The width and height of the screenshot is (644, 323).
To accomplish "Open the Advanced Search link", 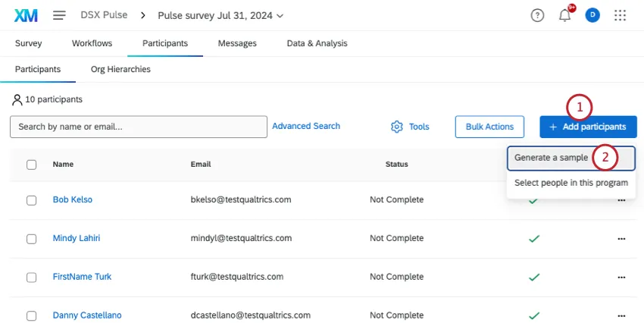I will (x=306, y=126).
